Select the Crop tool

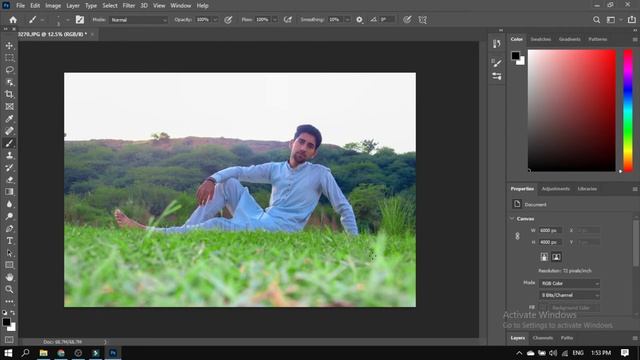point(9,94)
